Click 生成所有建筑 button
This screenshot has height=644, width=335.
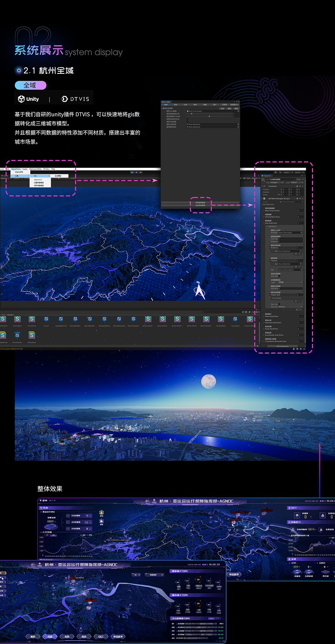coord(200,205)
